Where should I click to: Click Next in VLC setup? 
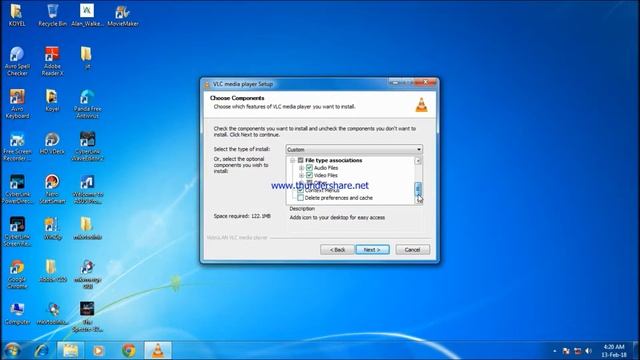click(372, 249)
